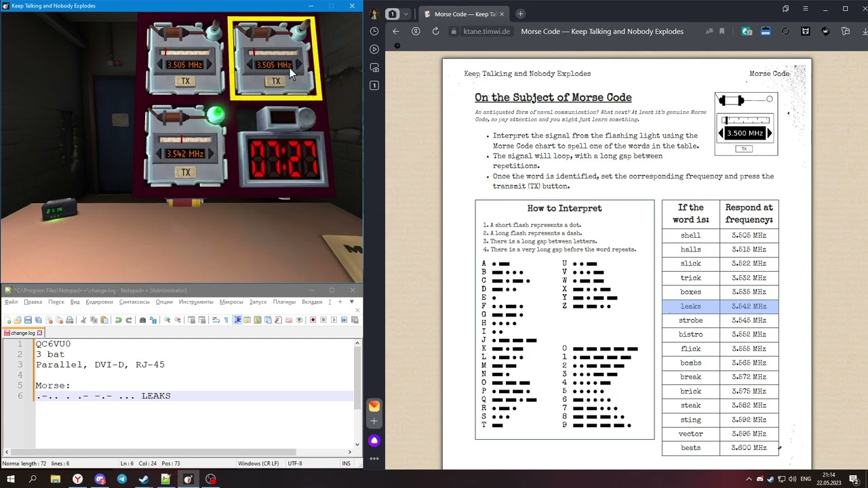Click the Play macro icon in Notepad++
The height and width of the screenshot is (488, 868).
tap(334, 320)
